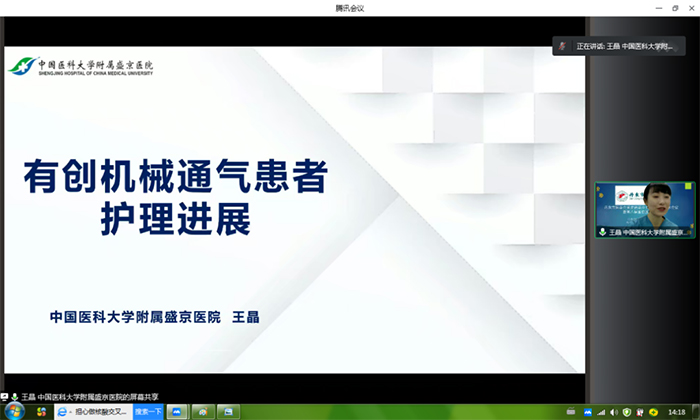Open the yellow circular tray icon

(654, 412)
